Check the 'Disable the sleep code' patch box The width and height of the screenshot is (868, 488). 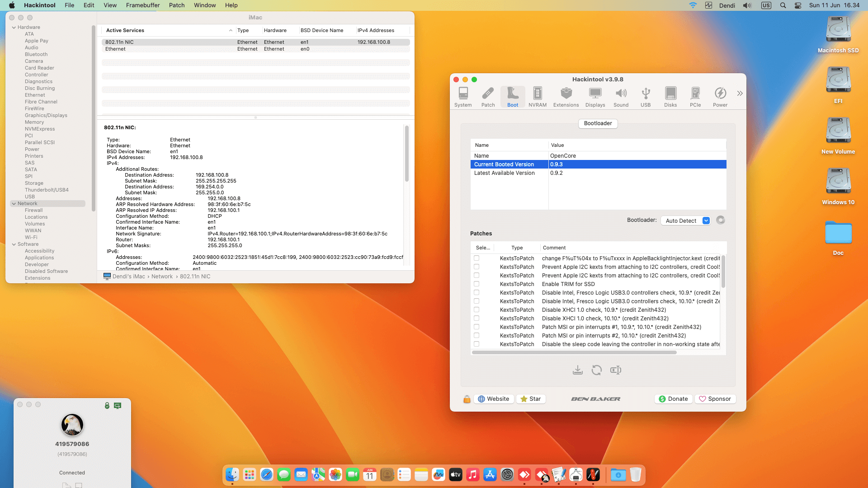476,344
